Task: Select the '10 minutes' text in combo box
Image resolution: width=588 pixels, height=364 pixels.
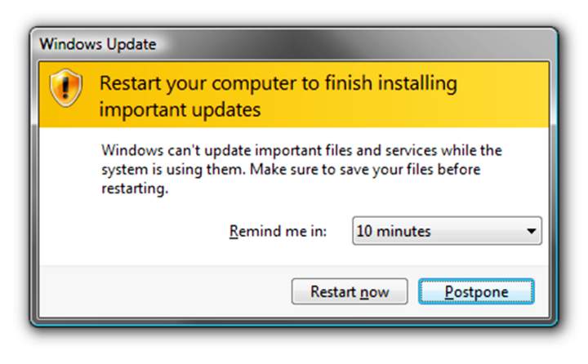Action: [394, 231]
